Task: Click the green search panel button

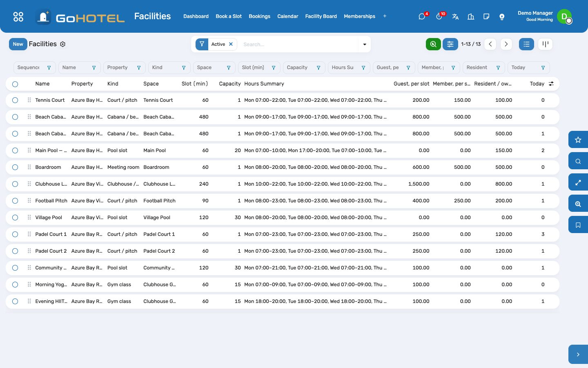Action: click(x=433, y=44)
